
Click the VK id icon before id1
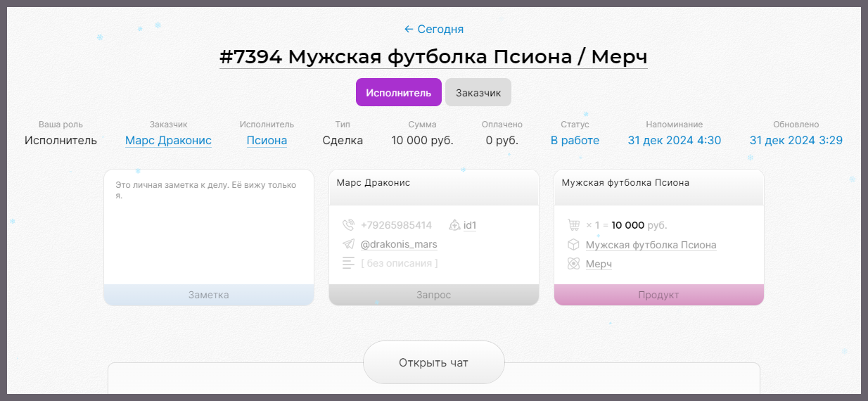click(454, 225)
